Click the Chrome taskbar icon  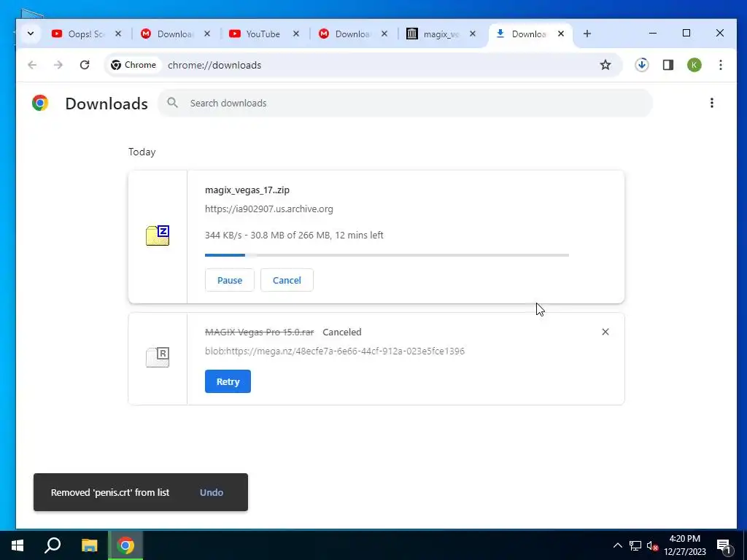click(x=125, y=545)
